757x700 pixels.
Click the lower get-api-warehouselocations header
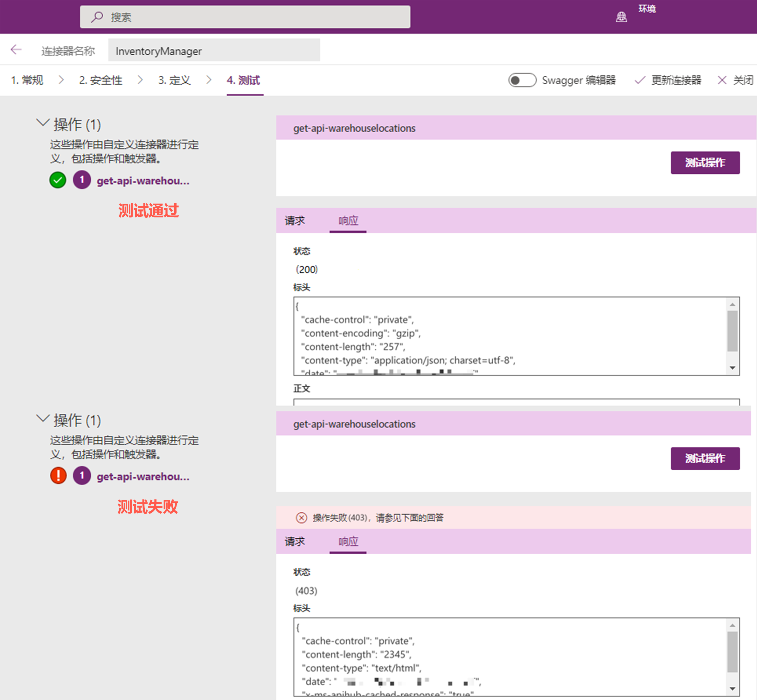coord(354,424)
